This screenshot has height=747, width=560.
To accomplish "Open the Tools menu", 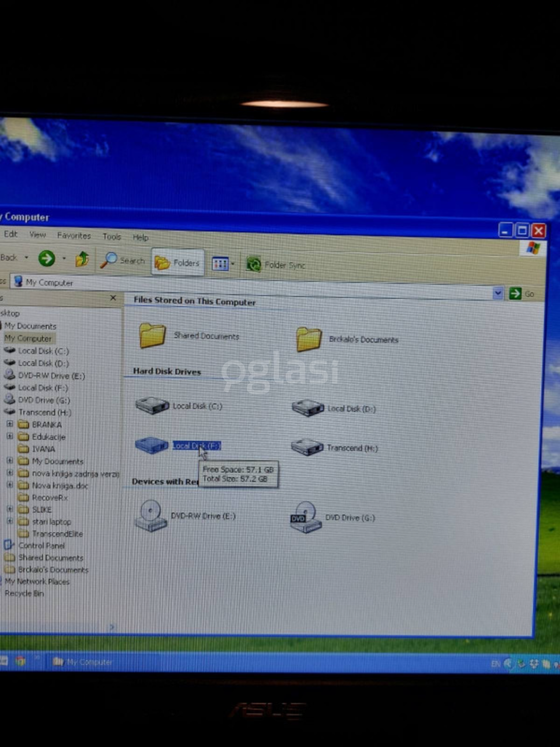I will (x=111, y=236).
